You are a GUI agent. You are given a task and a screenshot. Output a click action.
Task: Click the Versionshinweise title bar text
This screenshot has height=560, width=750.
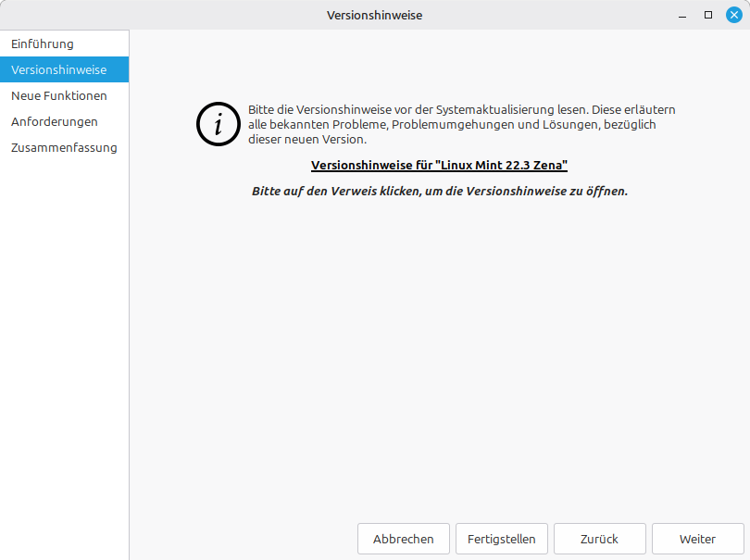(x=374, y=15)
